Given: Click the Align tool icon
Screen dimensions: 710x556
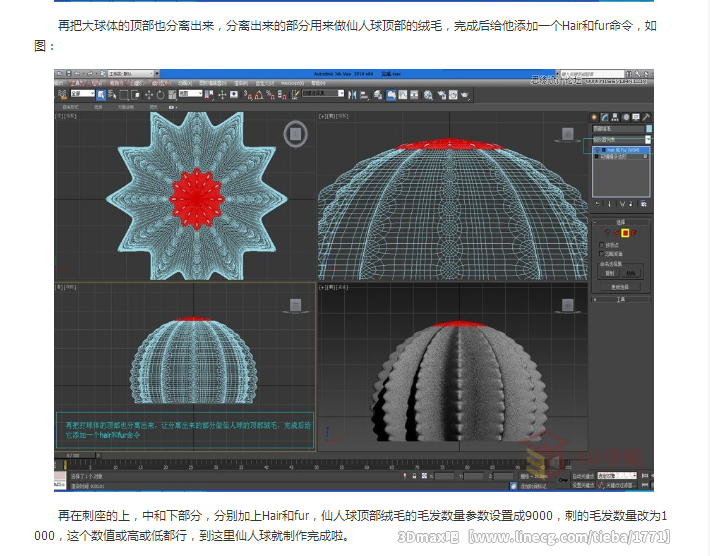Looking at the screenshot, I should [x=364, y=95].
